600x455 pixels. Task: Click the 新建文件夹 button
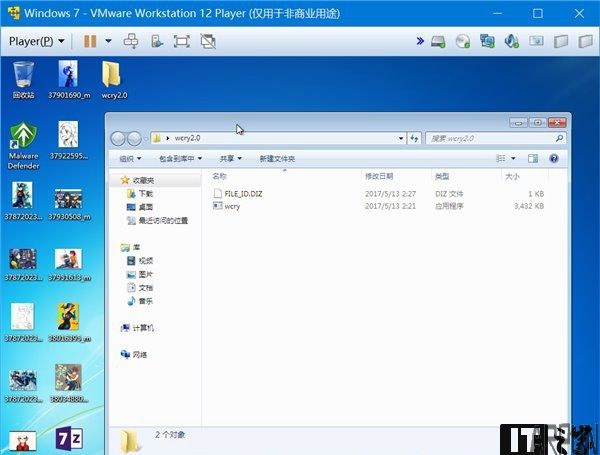coord(277,158)
